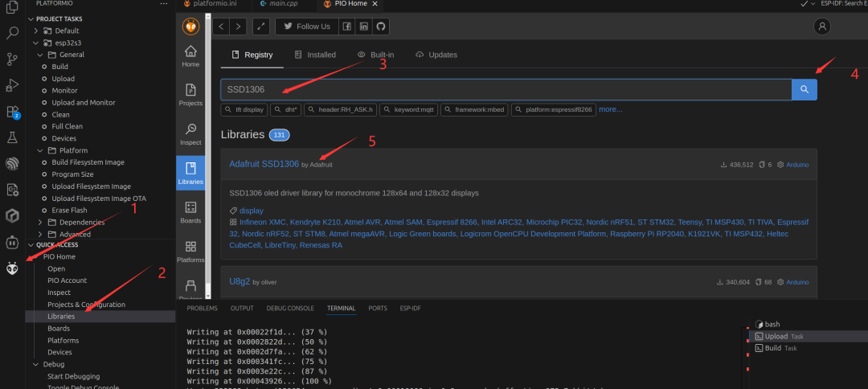Go forward in PIO Home navigation
Image resolution: width=868 pixels, height=389 pixels.
click(x=238, y=26)
